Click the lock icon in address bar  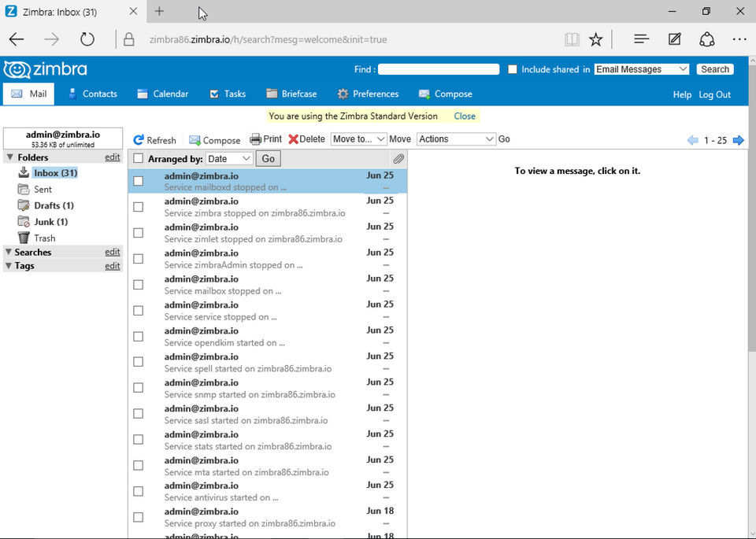click(x=128, y=39)
